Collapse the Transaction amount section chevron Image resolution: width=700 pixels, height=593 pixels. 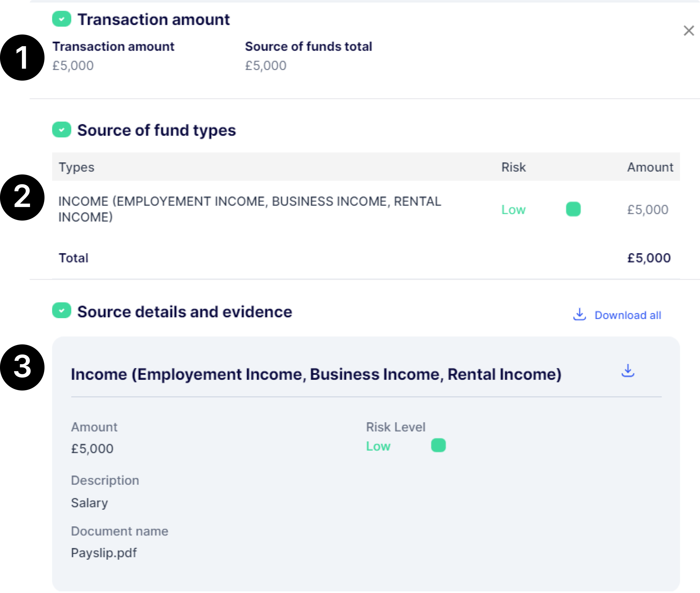pyautogui.click(x=61, y=19)
